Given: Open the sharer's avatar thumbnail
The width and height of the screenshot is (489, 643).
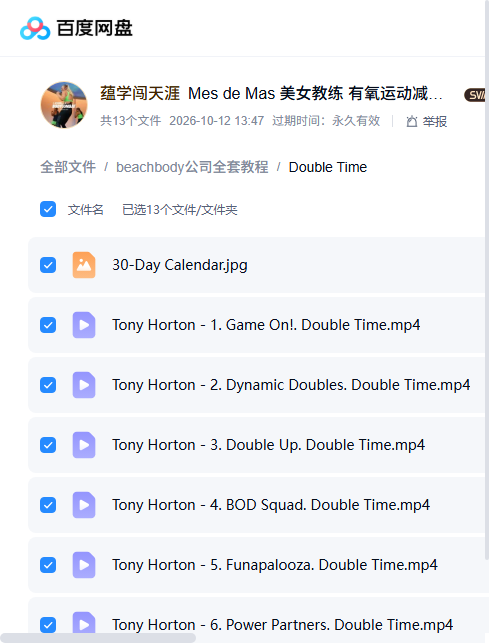Looking at the screenshot, I should [64, 105].
